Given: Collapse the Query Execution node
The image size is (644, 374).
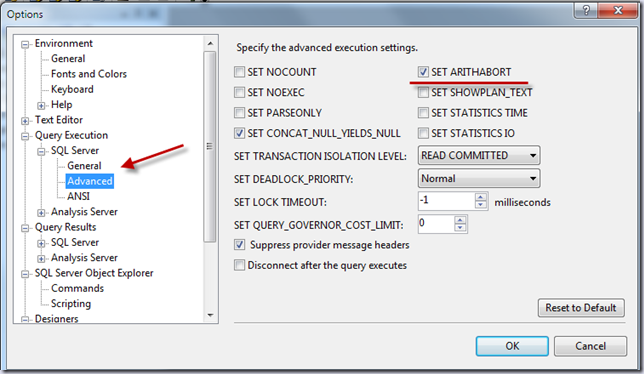Looking at the screenshot, I should coord(25,136).
